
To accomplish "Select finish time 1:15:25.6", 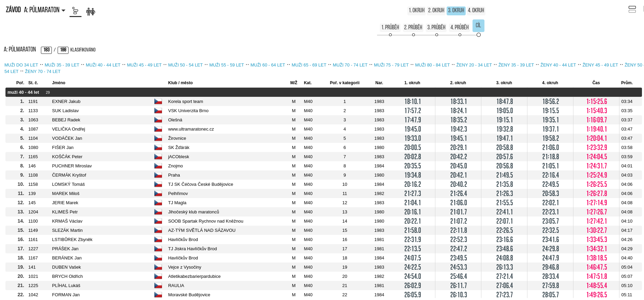I will (x=597, y=102).
